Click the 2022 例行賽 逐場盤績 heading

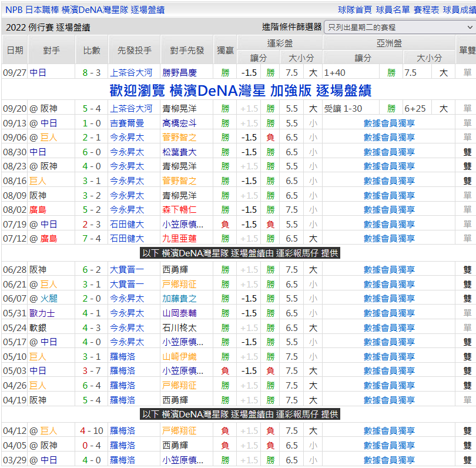point(48,28)
